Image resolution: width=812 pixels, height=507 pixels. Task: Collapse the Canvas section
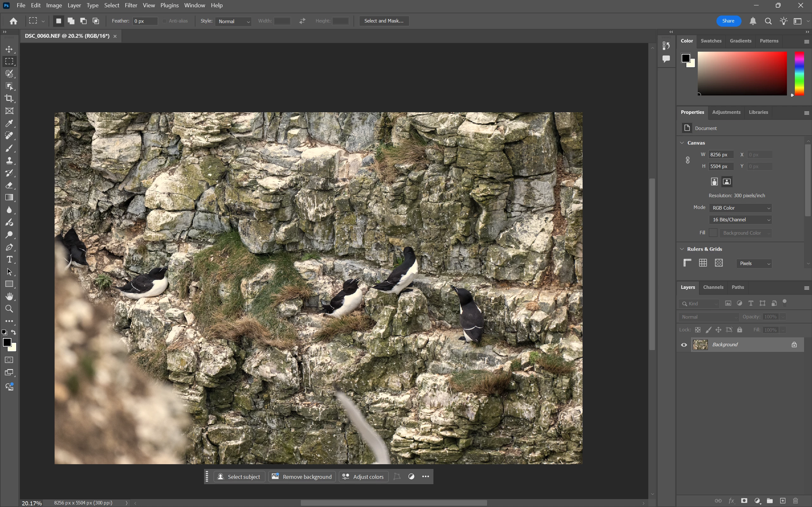point(682,143)
